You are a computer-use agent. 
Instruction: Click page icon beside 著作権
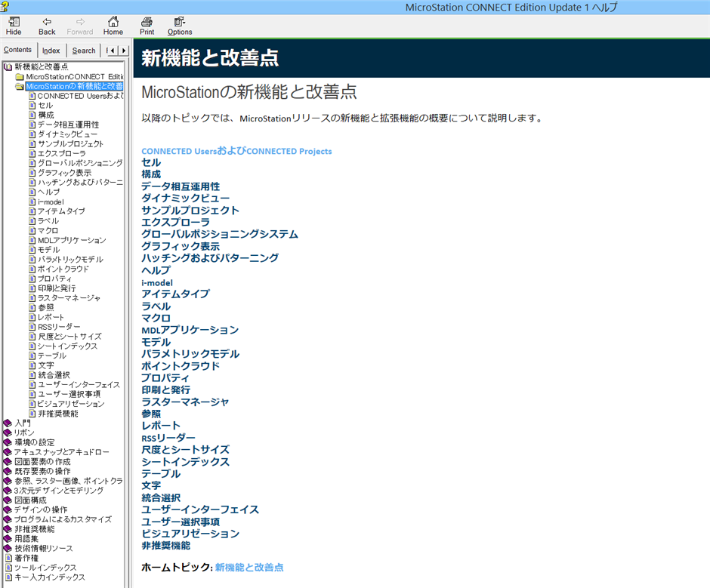click(8, 558)
